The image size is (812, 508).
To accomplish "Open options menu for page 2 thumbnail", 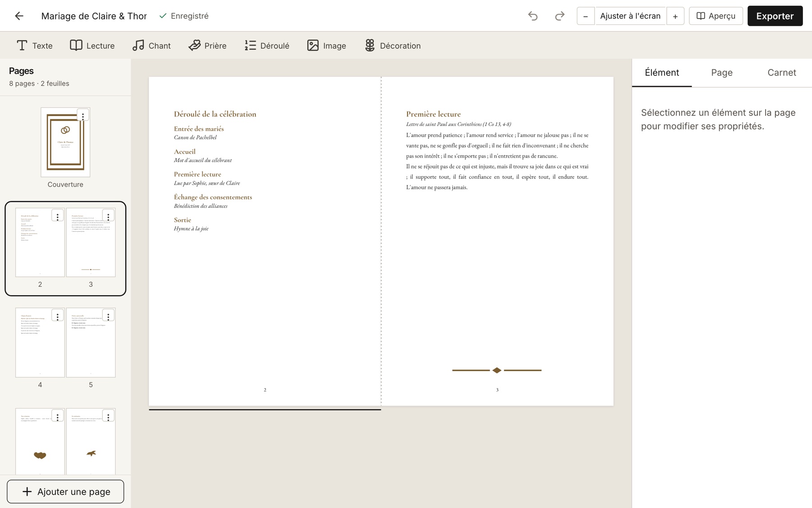I will [x=57, y=216].
